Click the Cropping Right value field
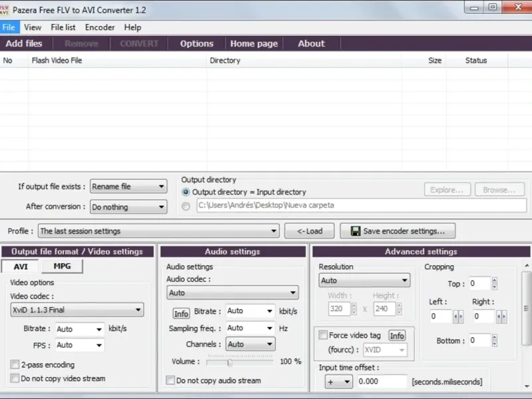532x399 pixels. [x=484, y=317]
